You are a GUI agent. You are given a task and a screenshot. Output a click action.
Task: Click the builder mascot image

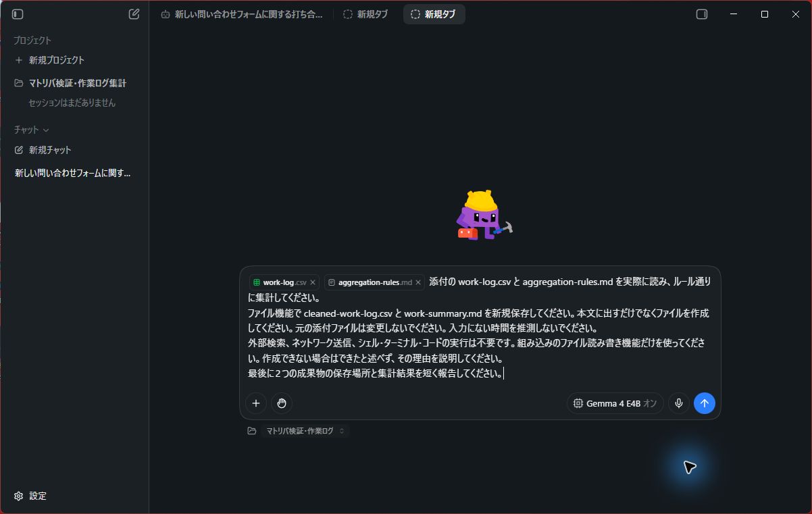coord(484,215)
